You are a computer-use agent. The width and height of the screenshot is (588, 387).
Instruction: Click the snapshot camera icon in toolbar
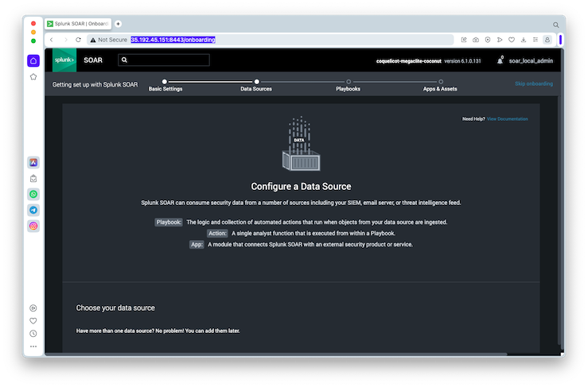pos(476,40)
